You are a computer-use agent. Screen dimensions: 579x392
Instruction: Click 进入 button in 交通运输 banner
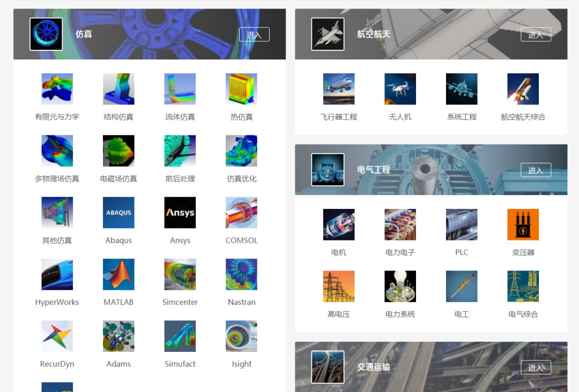click(536, 367)
